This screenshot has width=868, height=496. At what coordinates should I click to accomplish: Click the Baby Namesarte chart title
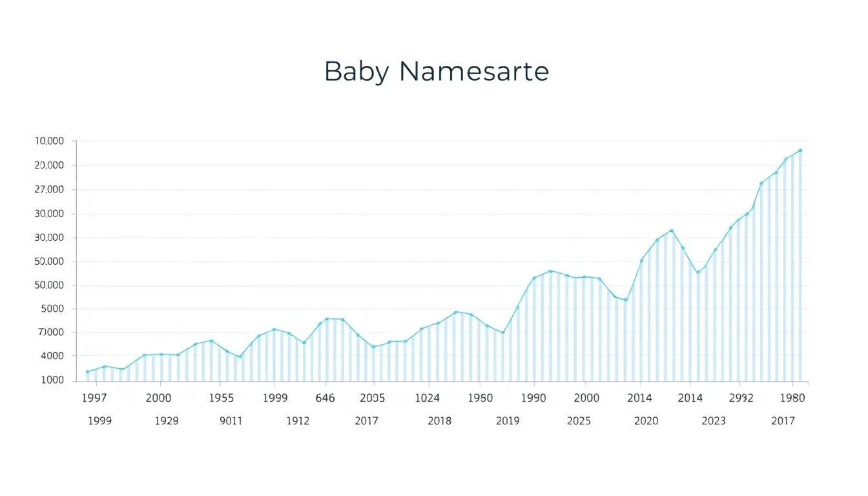[436, 71]
